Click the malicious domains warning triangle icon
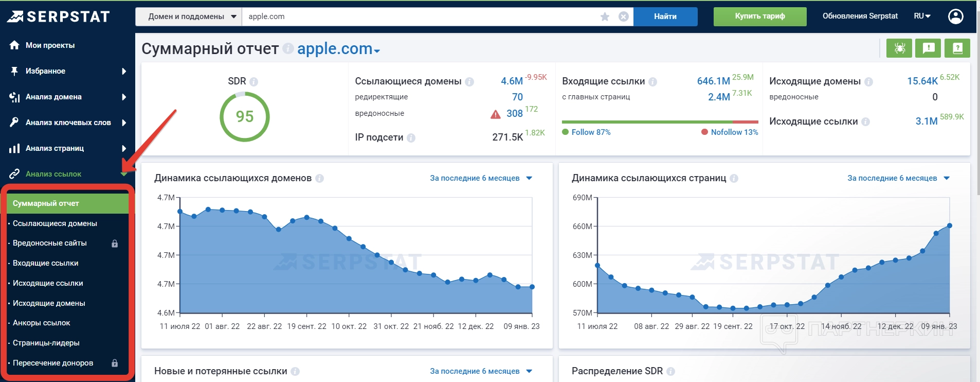980x382 pixels. pos(495,114)
